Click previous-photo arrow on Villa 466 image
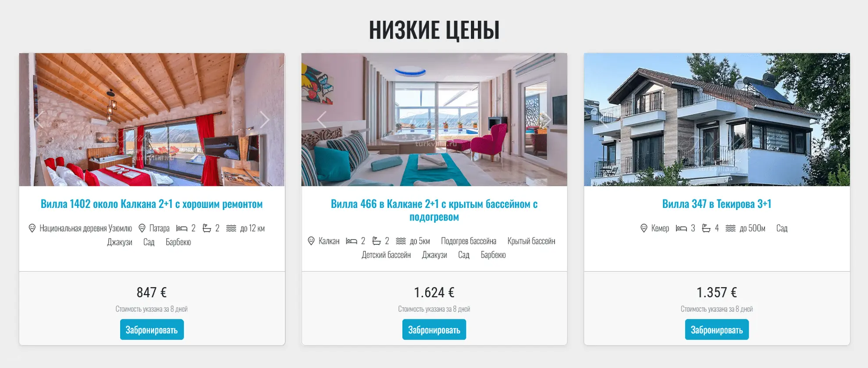 pos(321,119)
